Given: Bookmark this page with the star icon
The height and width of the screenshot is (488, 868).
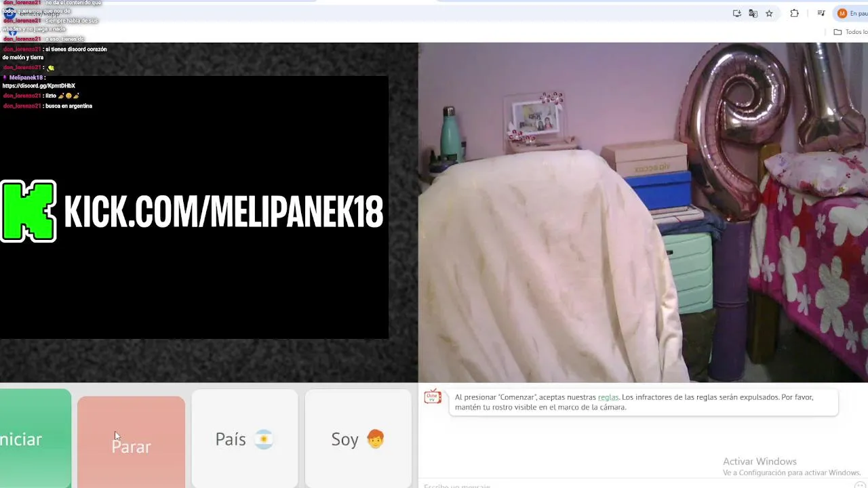Looking at the screenshot, I should 769,14.
